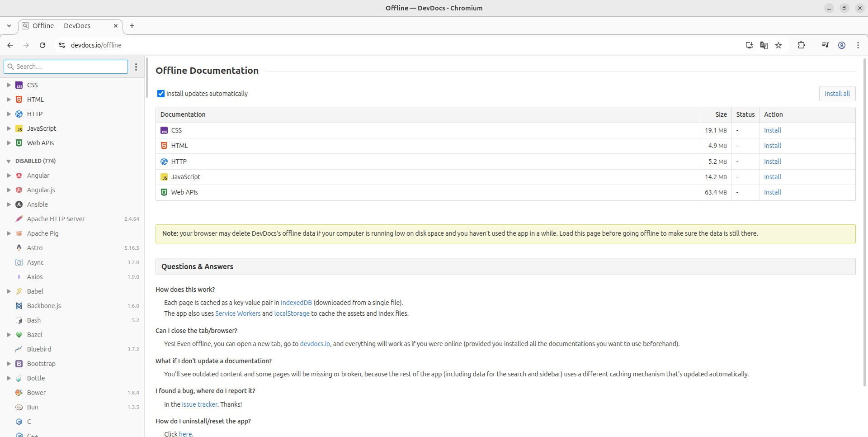This screenshot has width=868, height=437.
Task: Click the Install all button
Action: tap(837, 94)
